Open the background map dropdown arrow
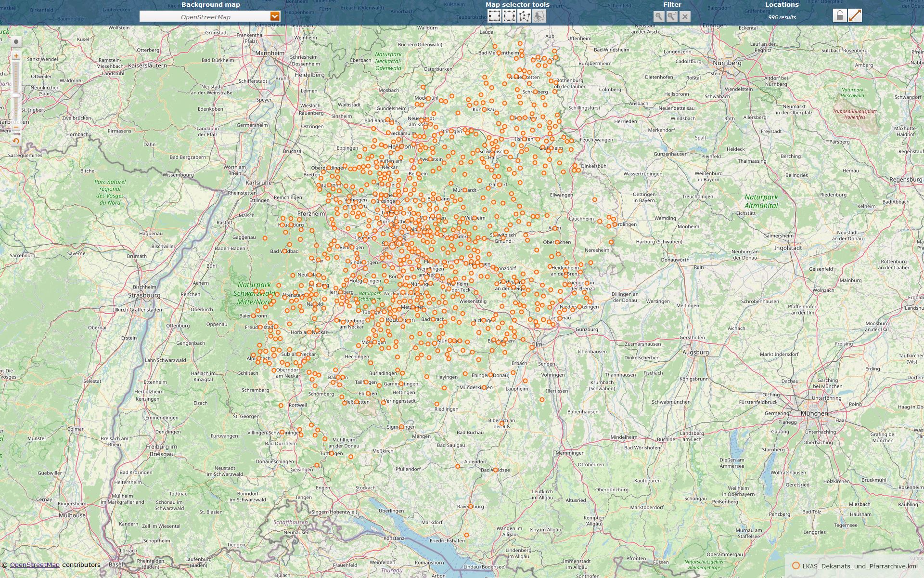The image size is (924, 578). point(275,16)
